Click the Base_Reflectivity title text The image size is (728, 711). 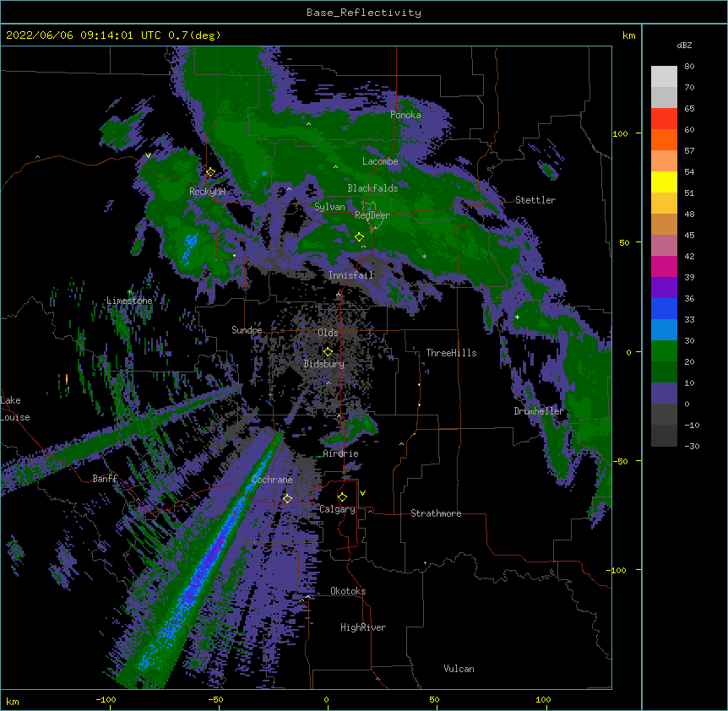(x=364, y=13)
